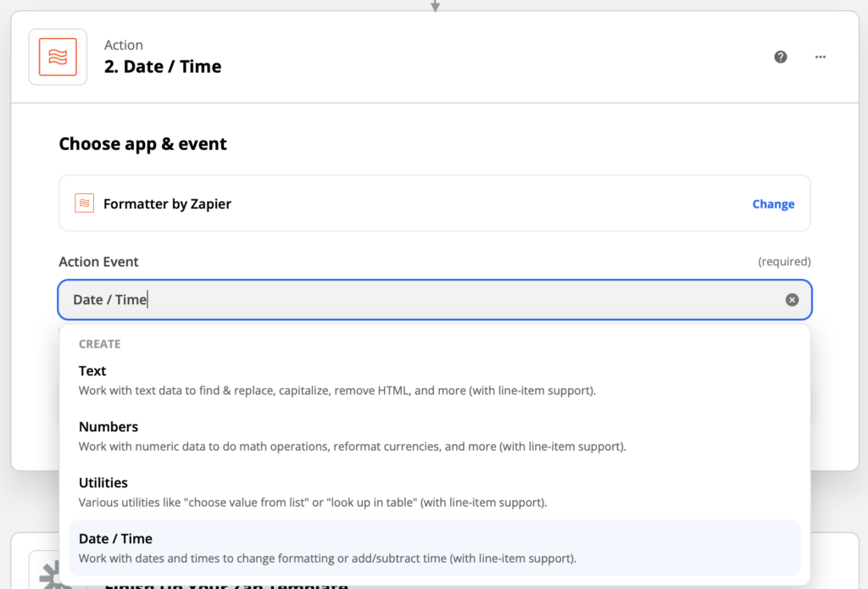
Task: Click the step number 2 title area
Action: pyautogui.click(x=163, y=66)
